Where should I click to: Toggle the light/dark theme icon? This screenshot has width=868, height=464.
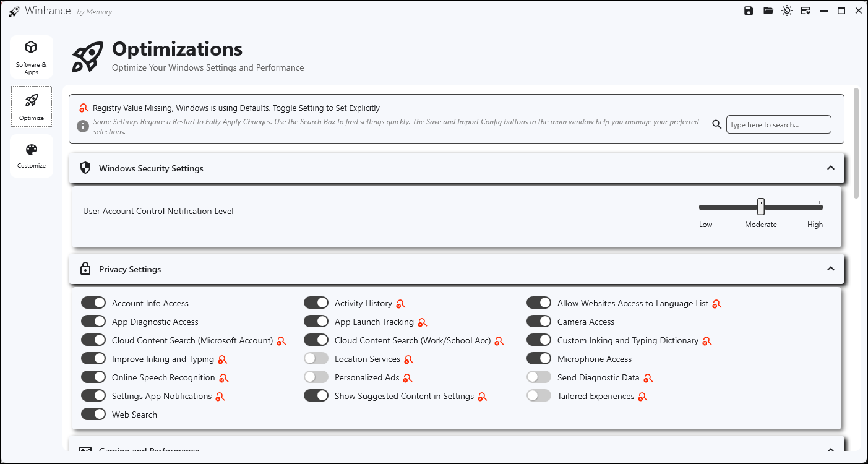point(786,11)
